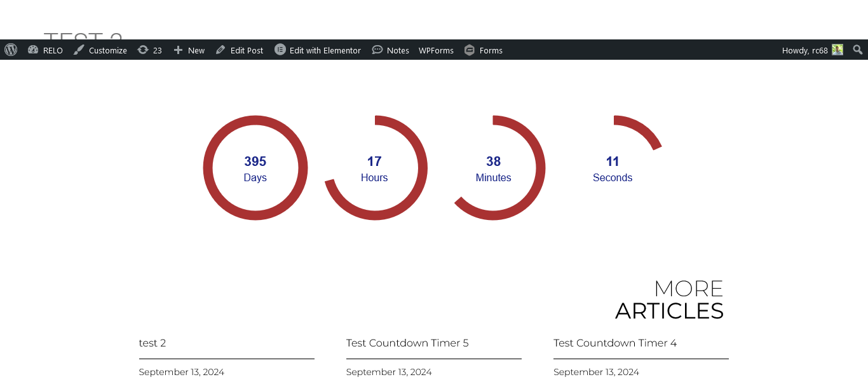Viewport: 868px width, 384px height.
Task: Open the Test Countdown Timer 5 article
Action: (407, 343)
